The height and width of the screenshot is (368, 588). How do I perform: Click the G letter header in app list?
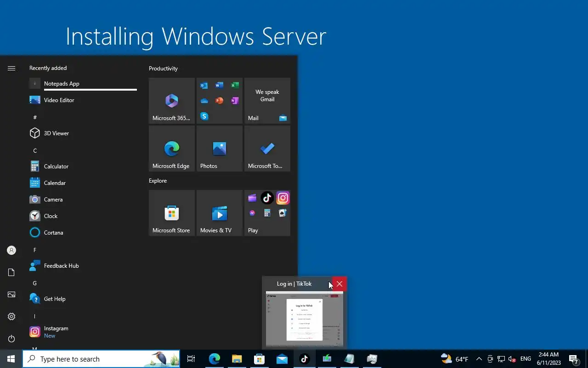click(x=35, y=283)
